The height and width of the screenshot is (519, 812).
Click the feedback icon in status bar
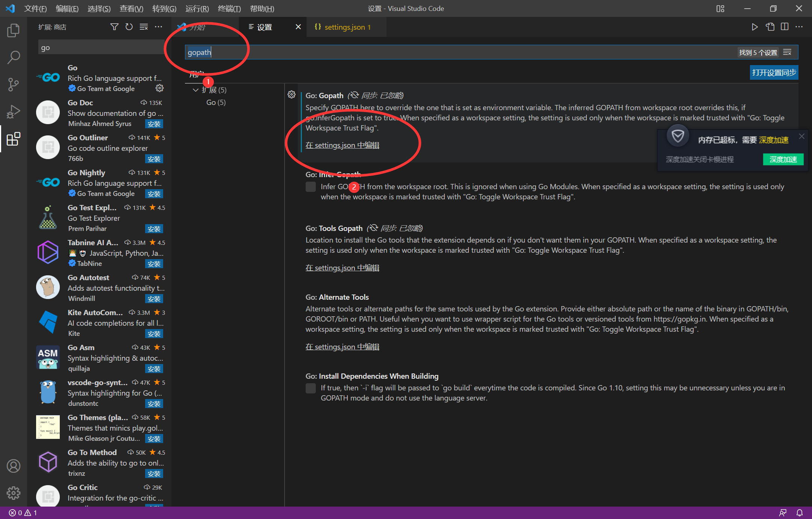783,513
